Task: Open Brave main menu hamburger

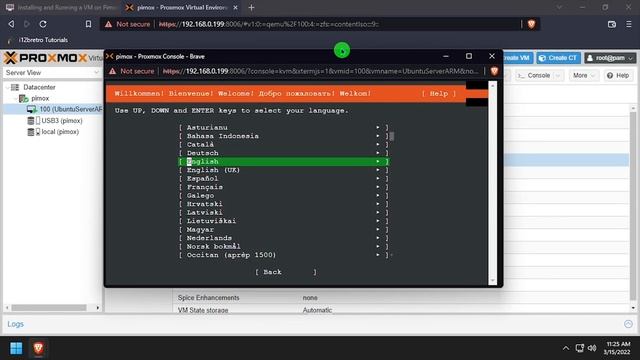Action: 629,24
